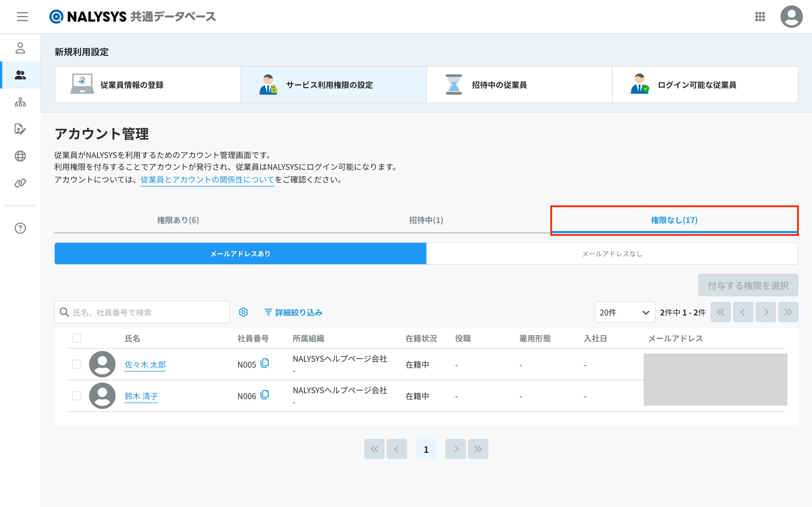812x507 pixels.
Task: Switch to 権限あり(6) tab
Action: point(178,220)
